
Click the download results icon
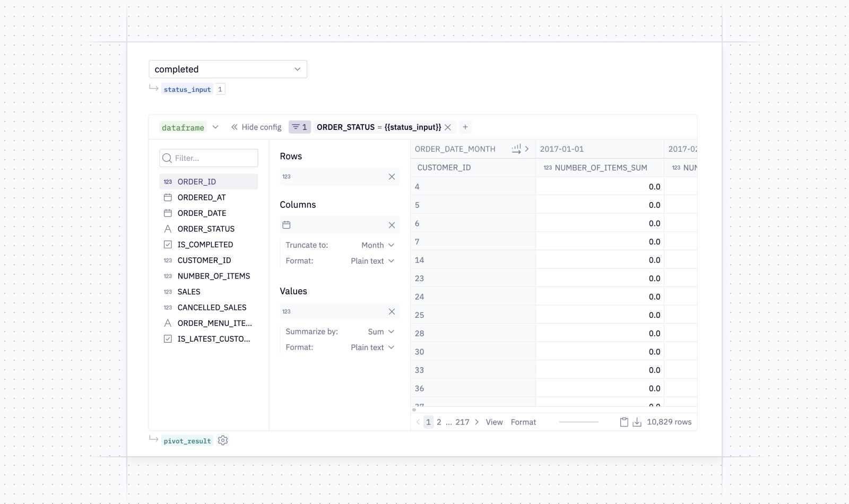[637, 422]
